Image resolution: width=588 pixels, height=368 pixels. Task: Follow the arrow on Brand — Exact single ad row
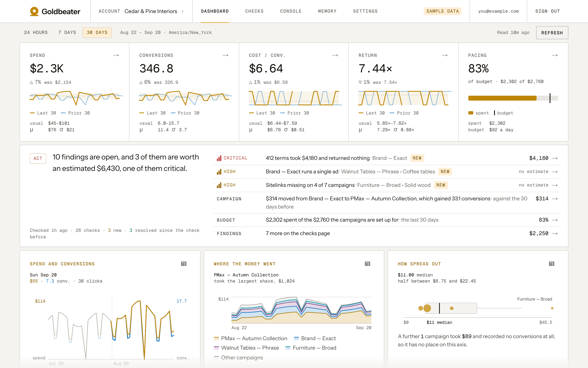click(x=555, y=172)
